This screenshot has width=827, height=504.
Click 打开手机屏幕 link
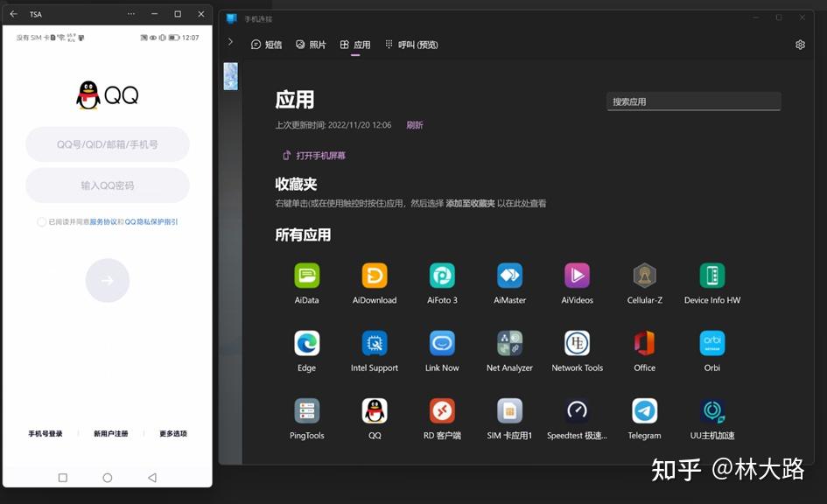(314, 156)
